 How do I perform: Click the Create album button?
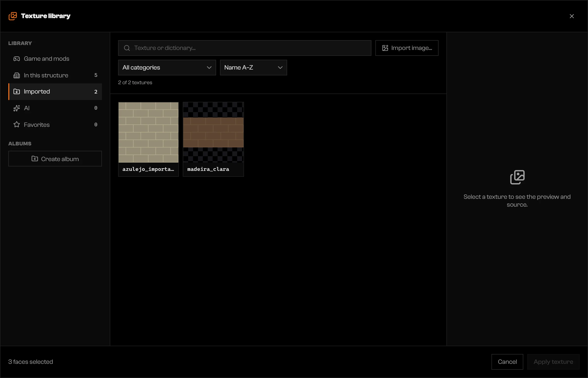(55, 159)
